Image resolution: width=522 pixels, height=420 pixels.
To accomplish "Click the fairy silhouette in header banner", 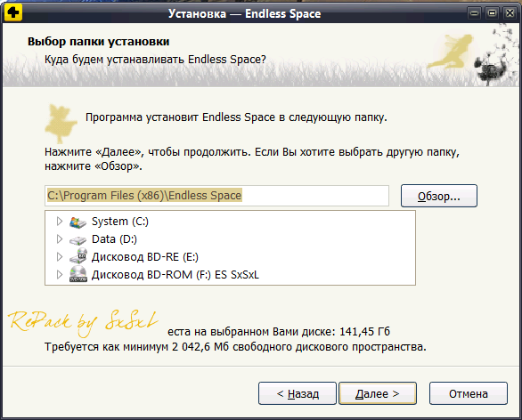I will click(451, 51).
